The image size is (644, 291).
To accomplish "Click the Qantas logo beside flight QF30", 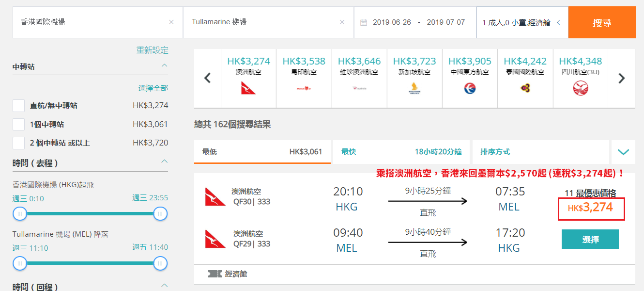I will (x=215, y=197).
